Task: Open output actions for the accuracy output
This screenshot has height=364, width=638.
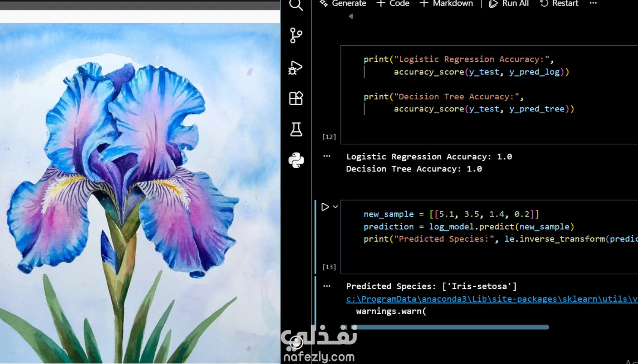Action: point(327,156)
